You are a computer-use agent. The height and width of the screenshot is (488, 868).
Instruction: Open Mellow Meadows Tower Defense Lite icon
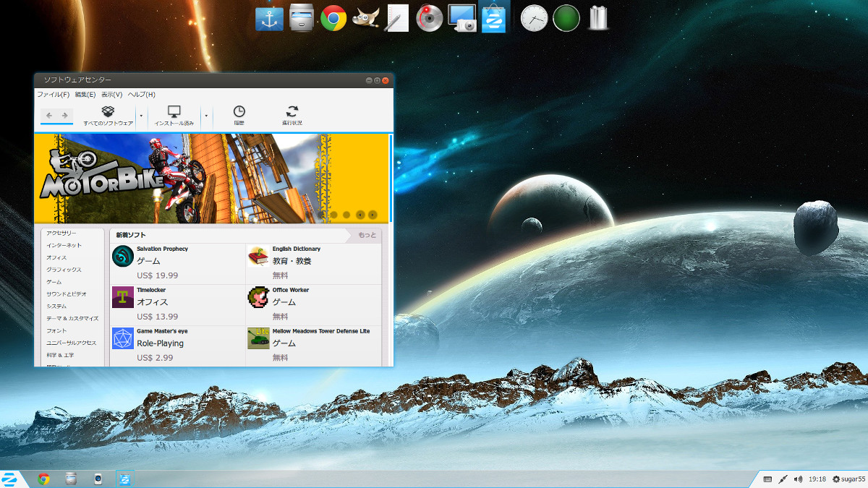coord(258,338)
